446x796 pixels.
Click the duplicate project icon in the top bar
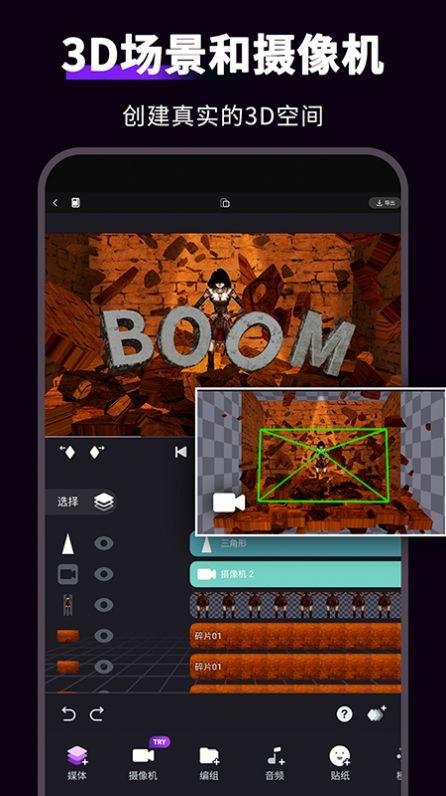pyautogui.click(x=225, y=203)
